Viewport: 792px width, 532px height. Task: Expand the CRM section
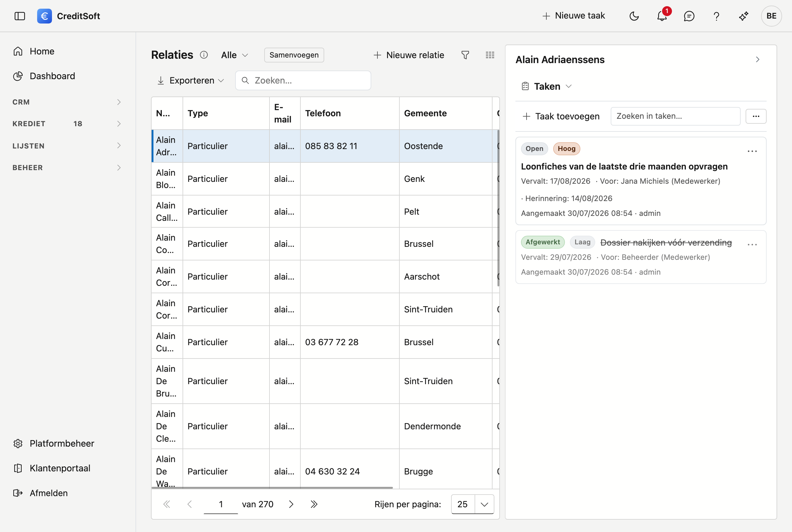67,102
